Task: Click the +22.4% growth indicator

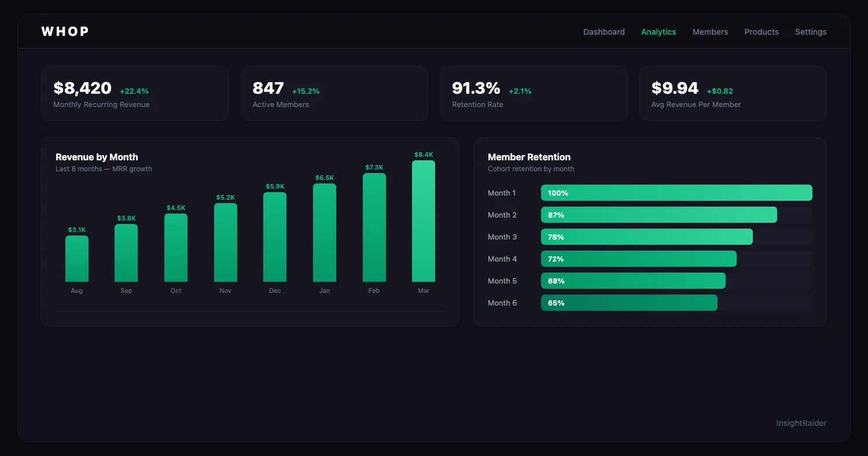Action: (134, 91)
